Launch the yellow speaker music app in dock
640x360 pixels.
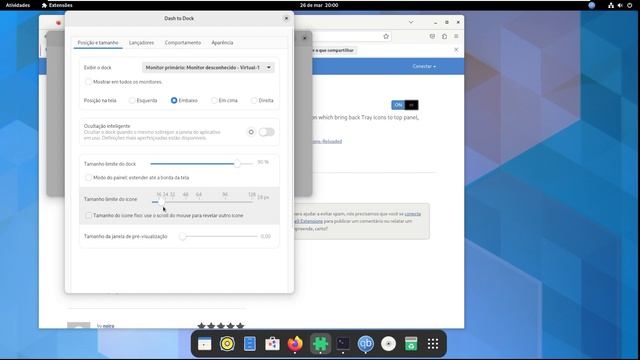point(227,344)
